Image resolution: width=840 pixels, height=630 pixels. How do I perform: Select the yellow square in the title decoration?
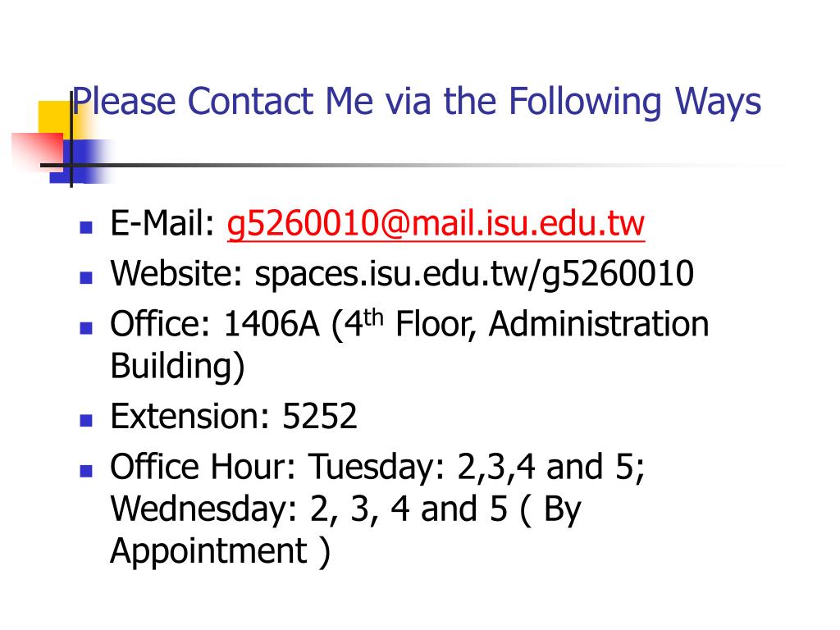click(55, 118)
